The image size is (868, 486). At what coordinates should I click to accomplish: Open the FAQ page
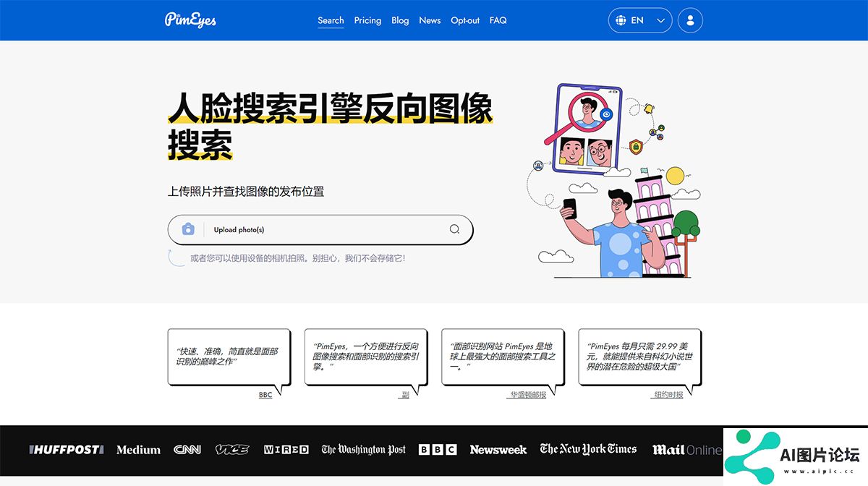[498, 20]
